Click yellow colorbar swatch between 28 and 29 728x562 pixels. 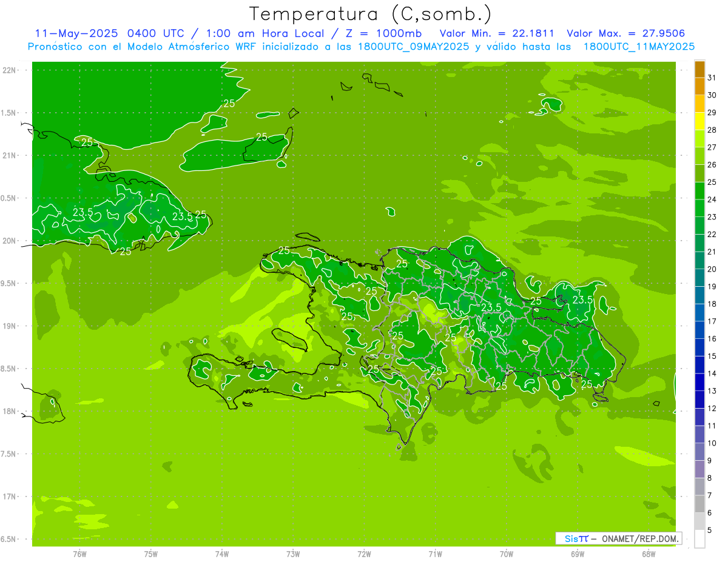699,121
